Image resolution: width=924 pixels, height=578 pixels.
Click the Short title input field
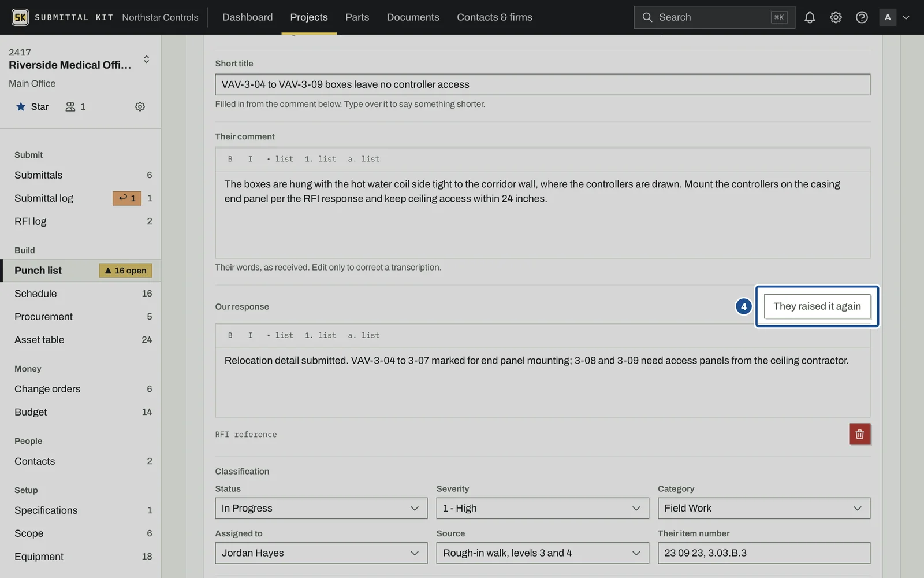542,84
